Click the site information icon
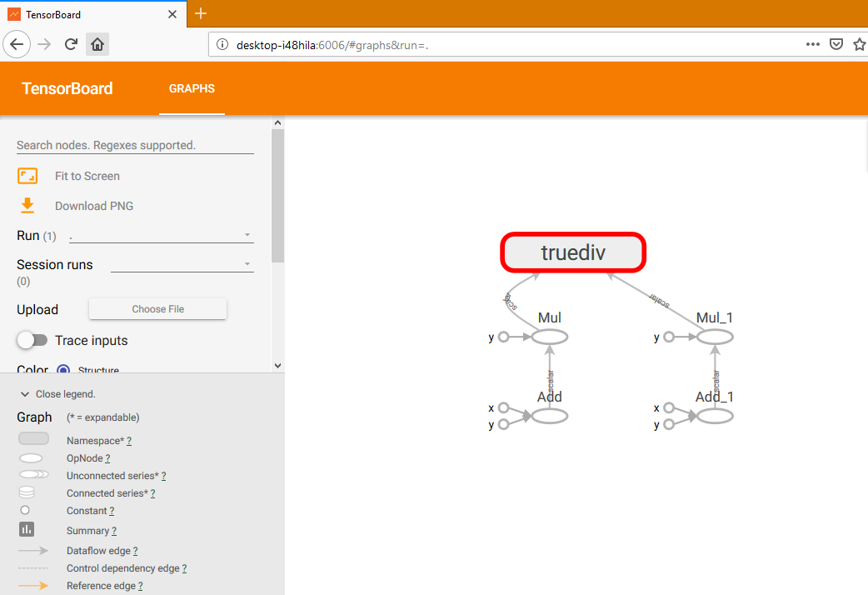This screenshot has width=868, height=595. 222,44
